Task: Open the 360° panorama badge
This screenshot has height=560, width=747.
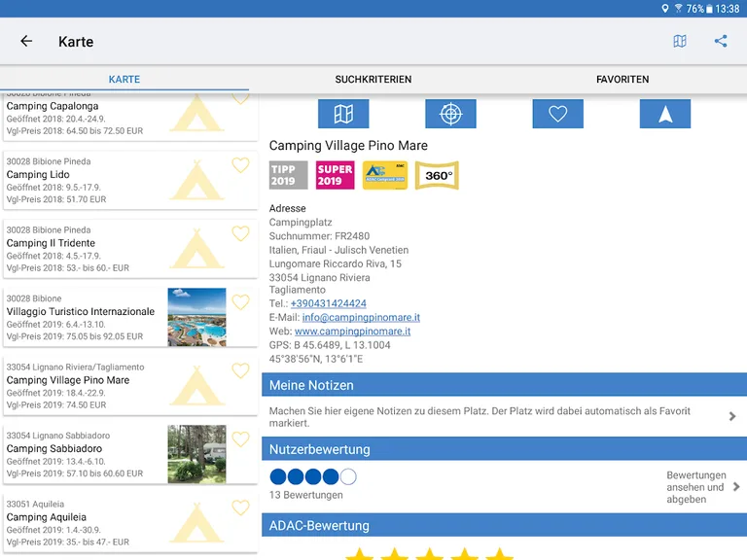Action: pyautogui.click(x=437, y=176)
